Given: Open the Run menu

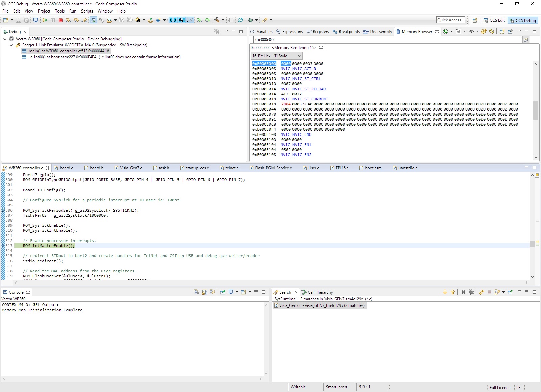Looking at the screenshot, I should pos(73,11).
